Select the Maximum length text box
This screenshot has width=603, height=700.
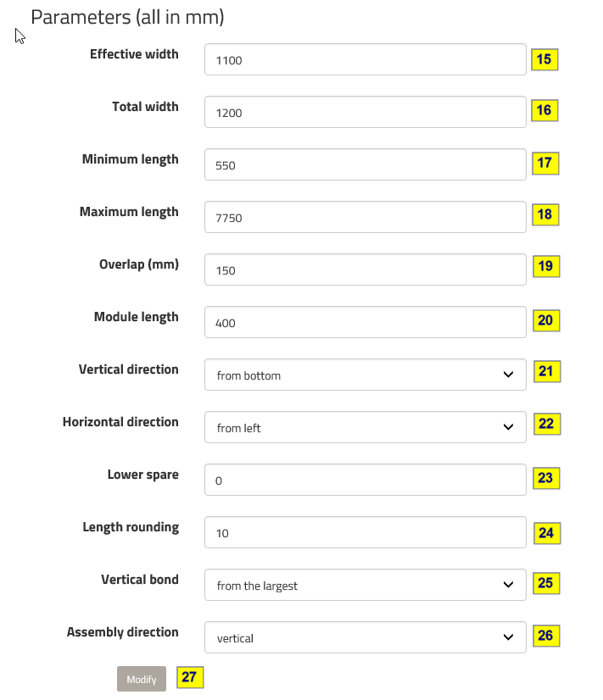coord(365,218)
